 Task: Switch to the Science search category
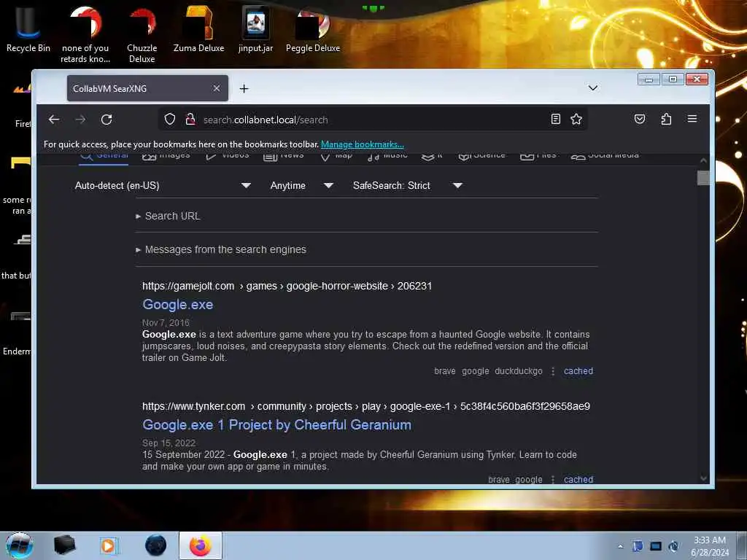pos(481,156)
